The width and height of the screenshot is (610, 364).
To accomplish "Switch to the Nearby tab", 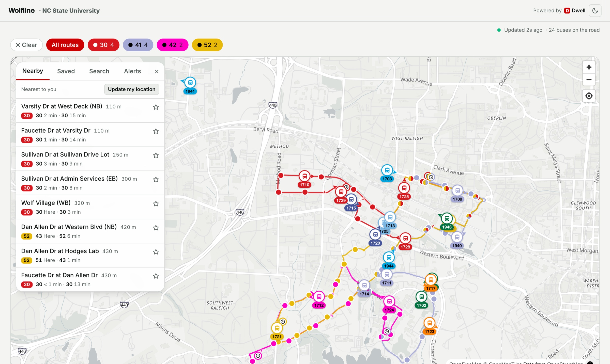I will pyautogui.click(x=33, y=71).
